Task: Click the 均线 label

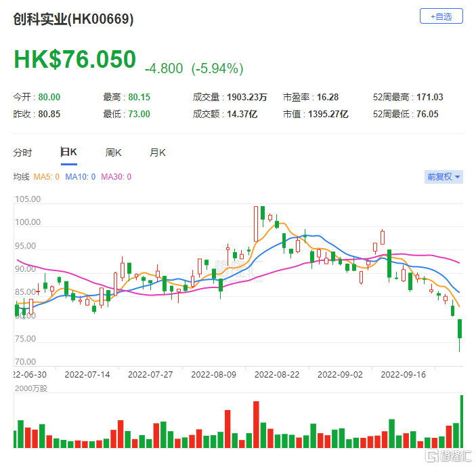Action: pyautogui.click(x=21, y=177)
